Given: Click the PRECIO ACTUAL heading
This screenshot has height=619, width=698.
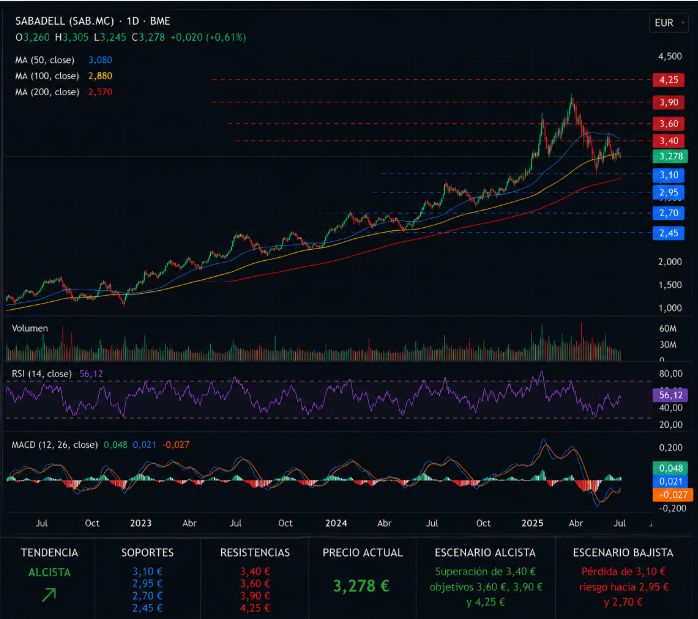Looking at the screenshot, I should click(x=362, y=553).
